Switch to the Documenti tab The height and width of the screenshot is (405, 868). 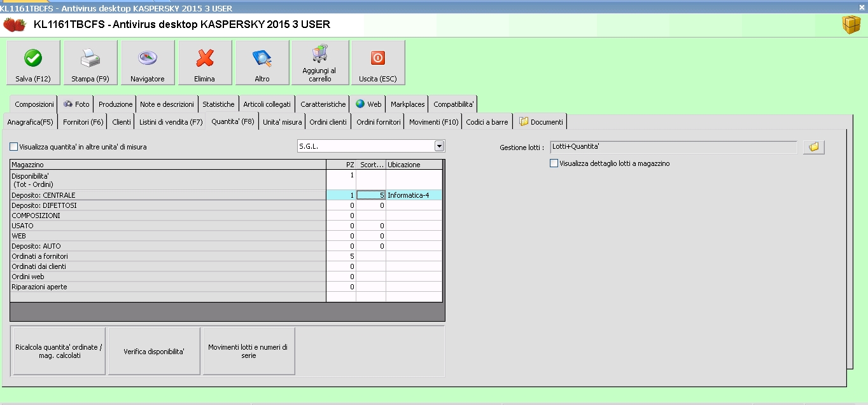(541, 121)
